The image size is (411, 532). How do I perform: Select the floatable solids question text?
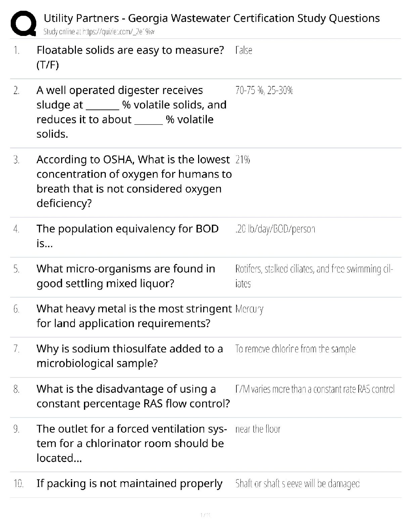130,57
